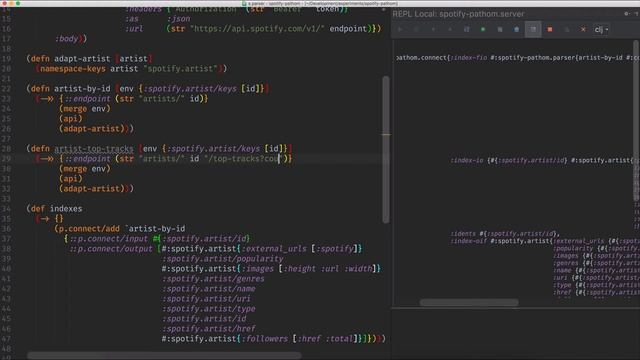The width and height of the screenshot is (640, 360).
Task: Open the clj namespace type dropdown
Action: pyautogui.click(x=601, y=29)
